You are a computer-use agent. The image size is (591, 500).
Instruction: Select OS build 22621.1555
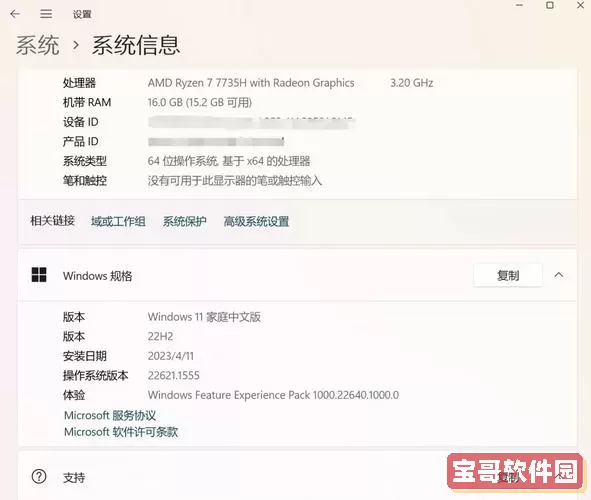pos(174,376)
